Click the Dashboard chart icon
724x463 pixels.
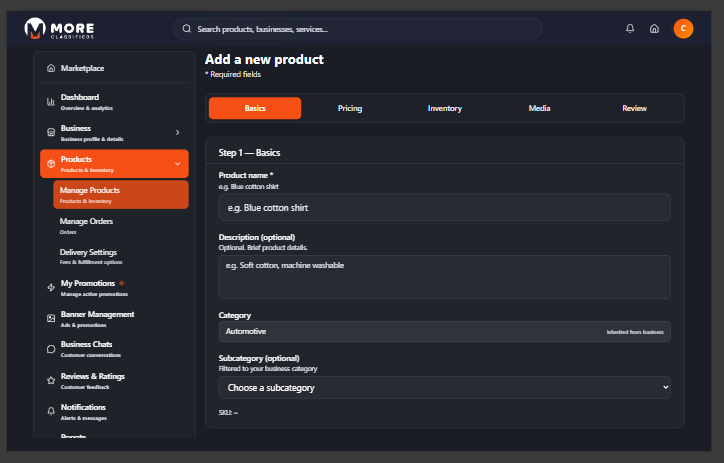pos(51,101)
